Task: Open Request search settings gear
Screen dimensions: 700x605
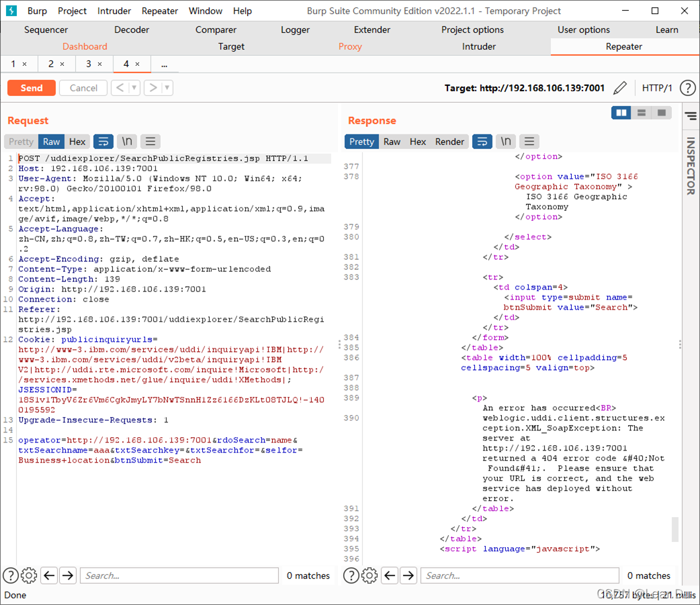Action: pyautogui.click(x=29, y=575)
